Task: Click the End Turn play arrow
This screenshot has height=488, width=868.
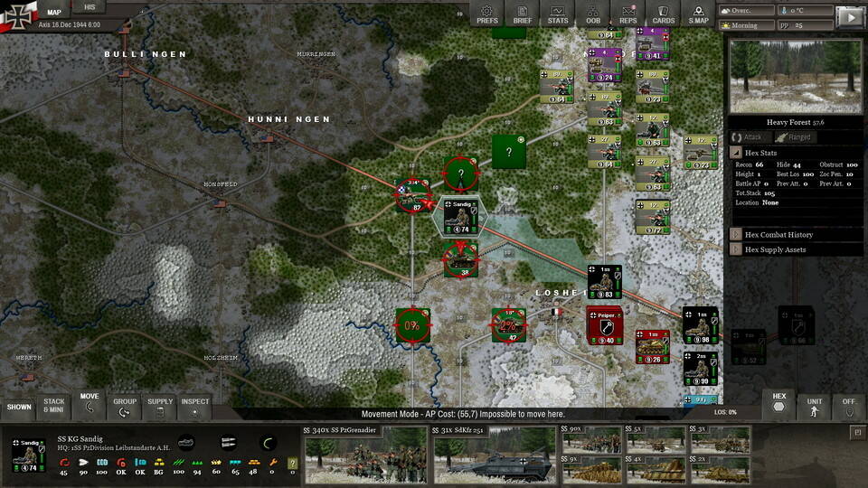Action: [x=850, y=17]
